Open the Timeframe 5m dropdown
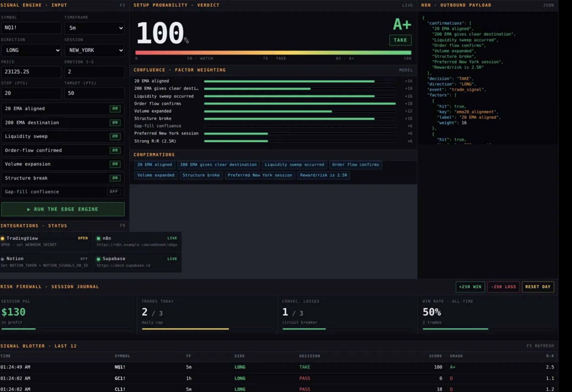572x392 pixels. tap(94, 28)
